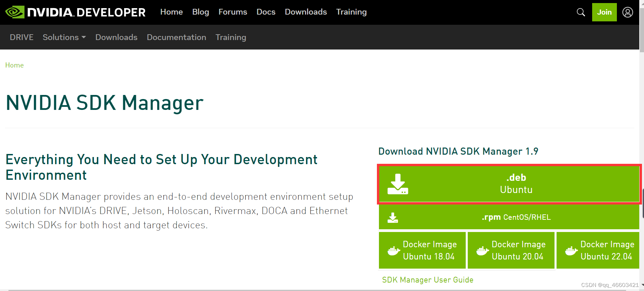Click Docker whale icon for Ubuntu 20.04
The height and width of the screenshot is (291, 644).
point(482,251)
